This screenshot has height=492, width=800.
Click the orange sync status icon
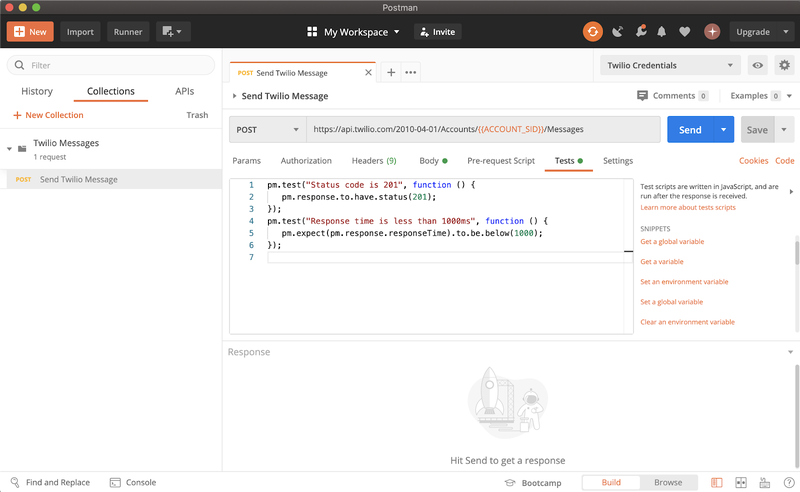click(593, 32)
